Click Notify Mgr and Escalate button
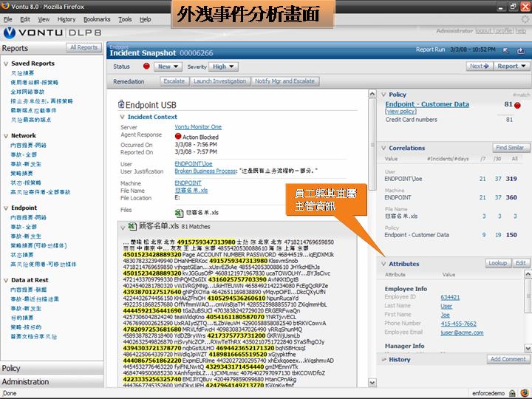This screenshot has width=532, height=399. (x=285, y=81)
